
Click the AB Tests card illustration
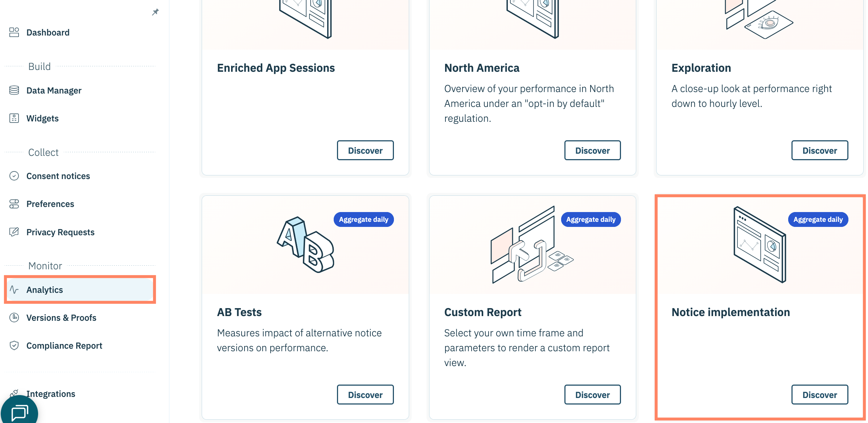coord(305,245)
